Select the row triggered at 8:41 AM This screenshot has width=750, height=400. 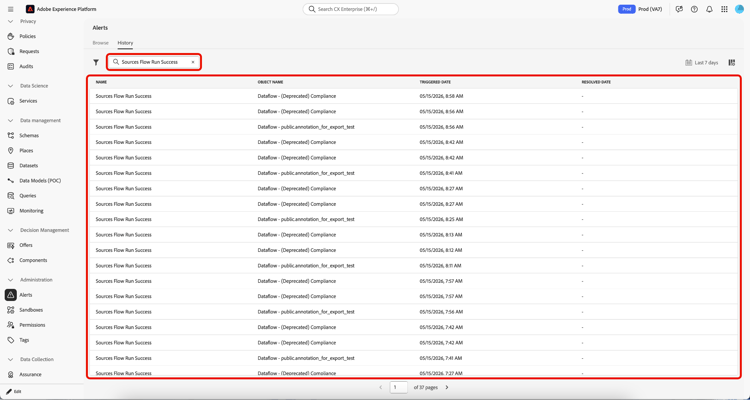tap(413, 173)
